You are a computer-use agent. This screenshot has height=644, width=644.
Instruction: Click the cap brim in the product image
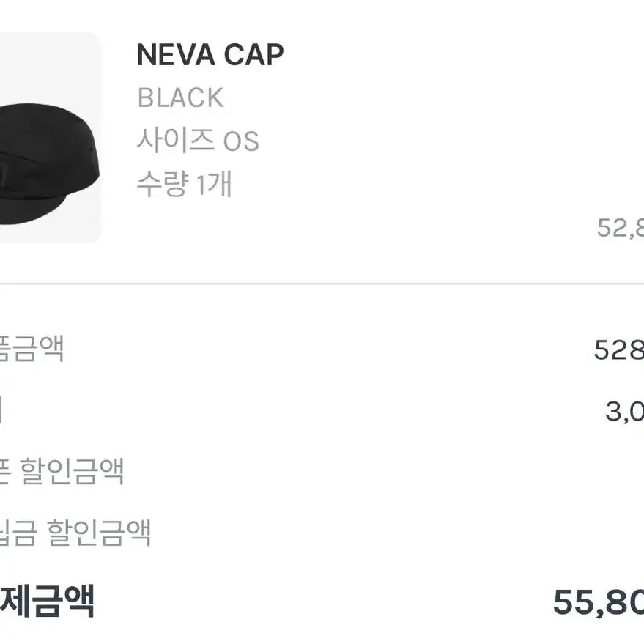(33, 210)
